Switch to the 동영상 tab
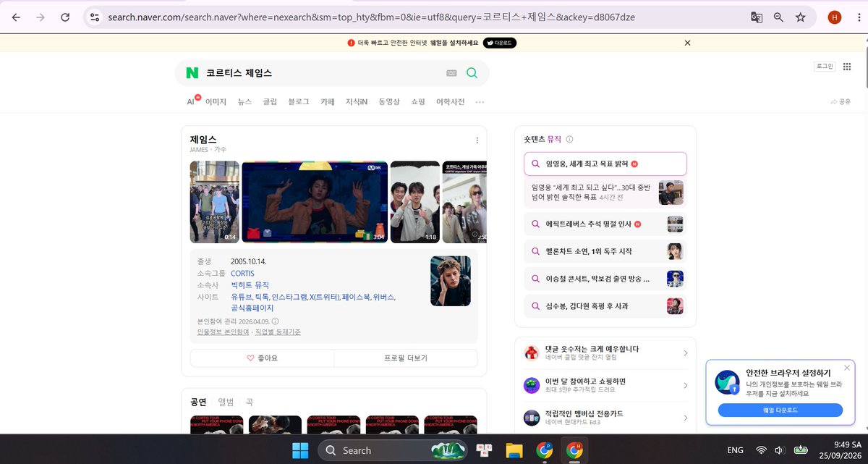 coord(389,102)
